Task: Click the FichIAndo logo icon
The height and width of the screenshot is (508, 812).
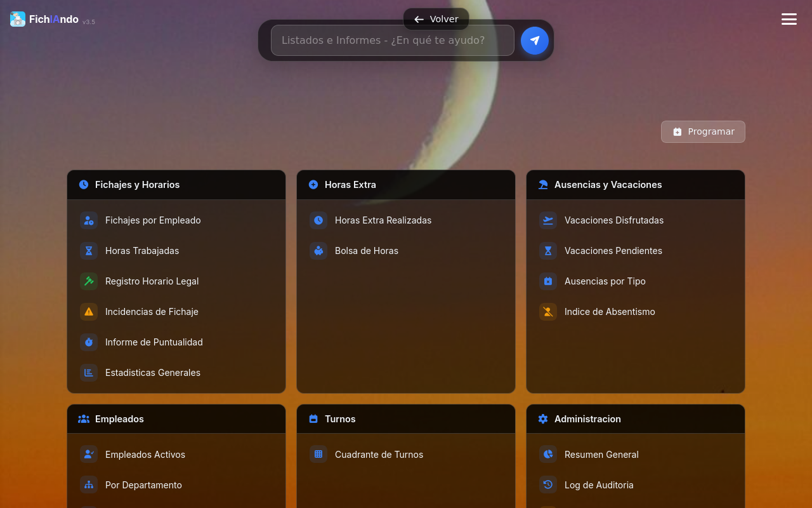Action: (x=18, y=19)
